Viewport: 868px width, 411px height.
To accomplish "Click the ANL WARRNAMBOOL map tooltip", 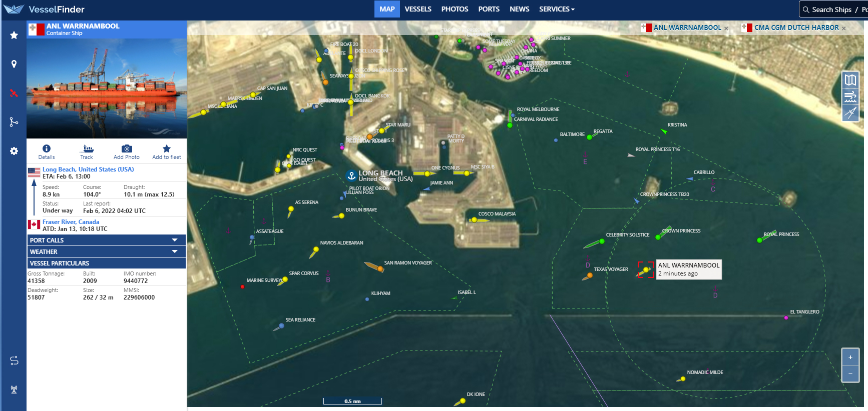I will (689, 269).
